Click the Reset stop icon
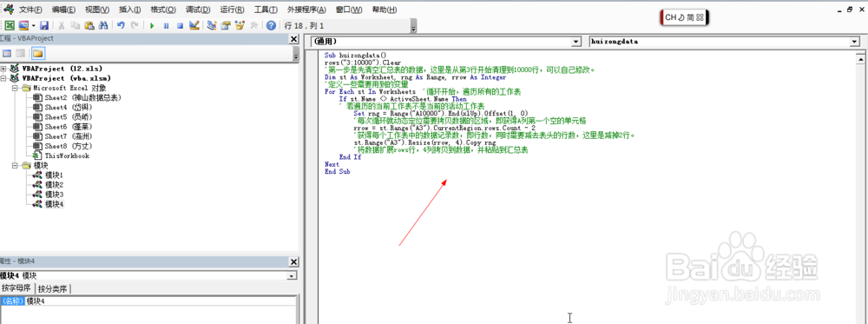Screen dimensions: 868x324 coord(180,25)
